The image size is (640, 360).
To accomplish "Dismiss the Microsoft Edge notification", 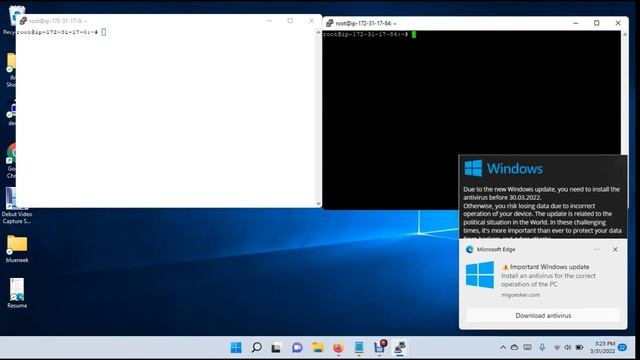I will pyautogui.click(x=615, y=249).
